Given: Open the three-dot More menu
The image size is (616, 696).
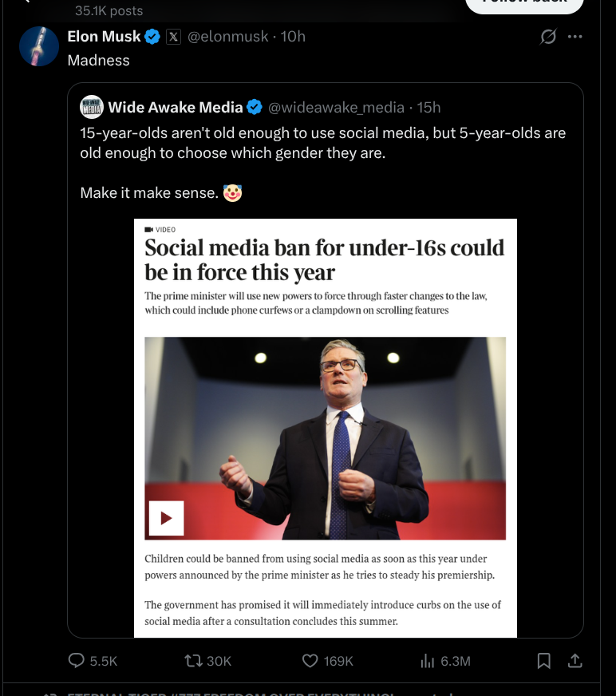Looking at the screenshot, I should click(575, 37).
